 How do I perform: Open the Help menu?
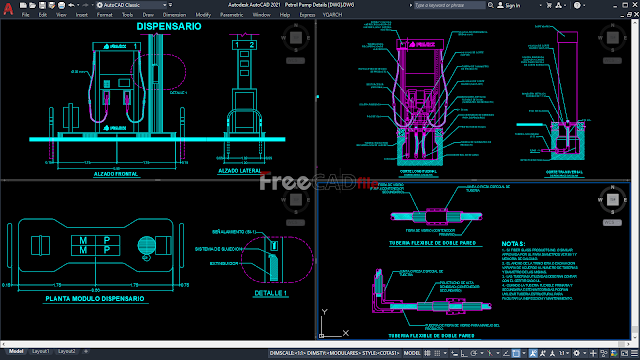284,15
